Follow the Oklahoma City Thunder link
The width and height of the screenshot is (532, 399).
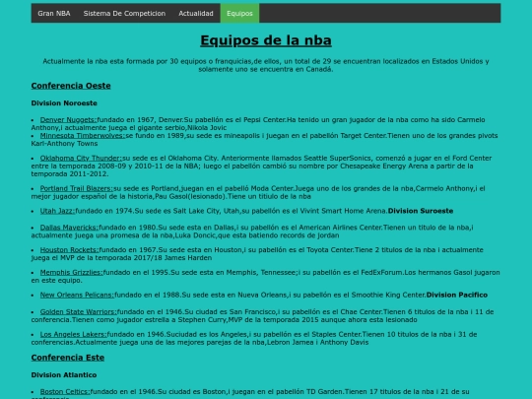point(81,158)
